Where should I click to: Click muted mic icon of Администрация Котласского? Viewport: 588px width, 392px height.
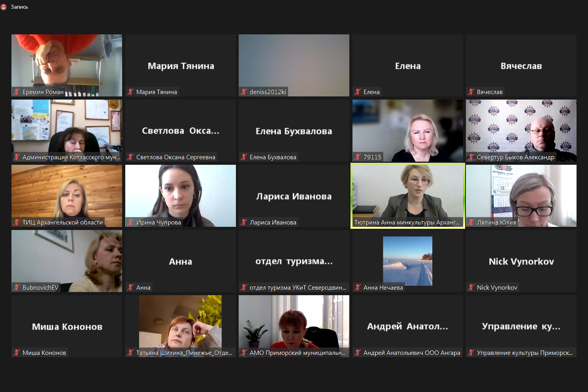(x=17, y=157)
